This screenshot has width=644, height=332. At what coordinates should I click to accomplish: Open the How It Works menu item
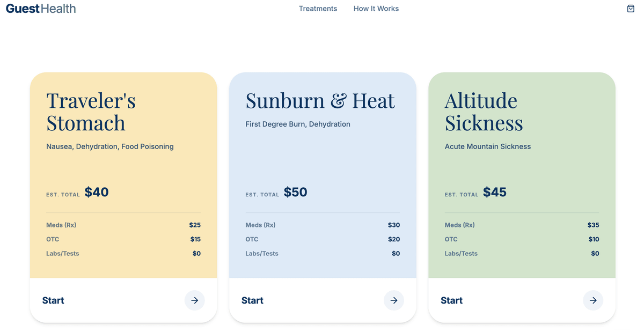point(376,9)
